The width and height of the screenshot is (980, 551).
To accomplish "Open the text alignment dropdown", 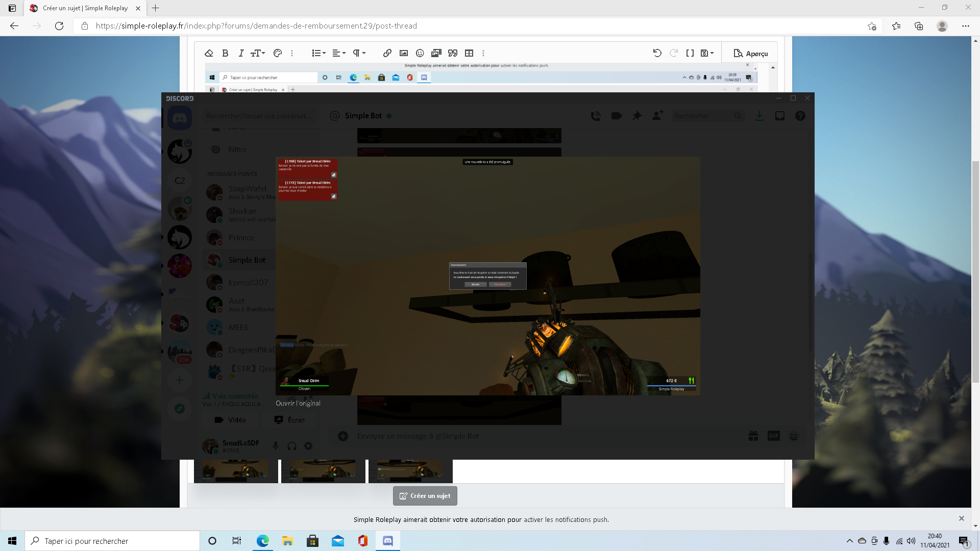I will [x=339, y=53].
